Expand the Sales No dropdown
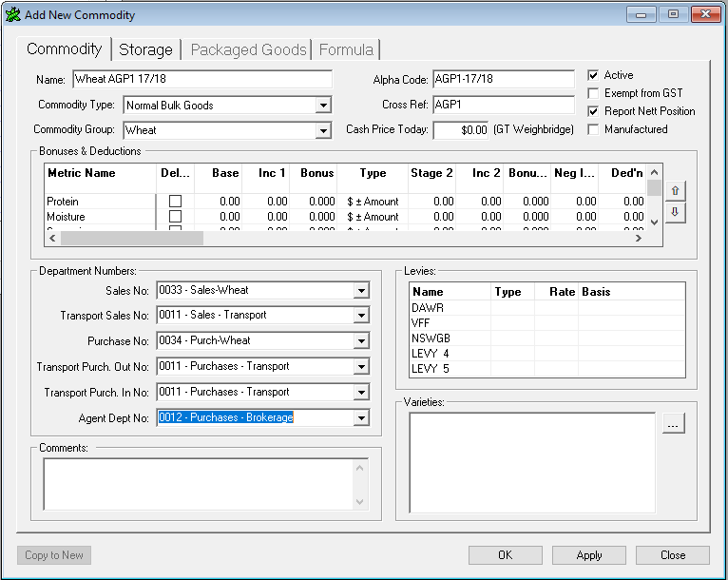This screenshot has width=728, height=580. coord(360,290)
